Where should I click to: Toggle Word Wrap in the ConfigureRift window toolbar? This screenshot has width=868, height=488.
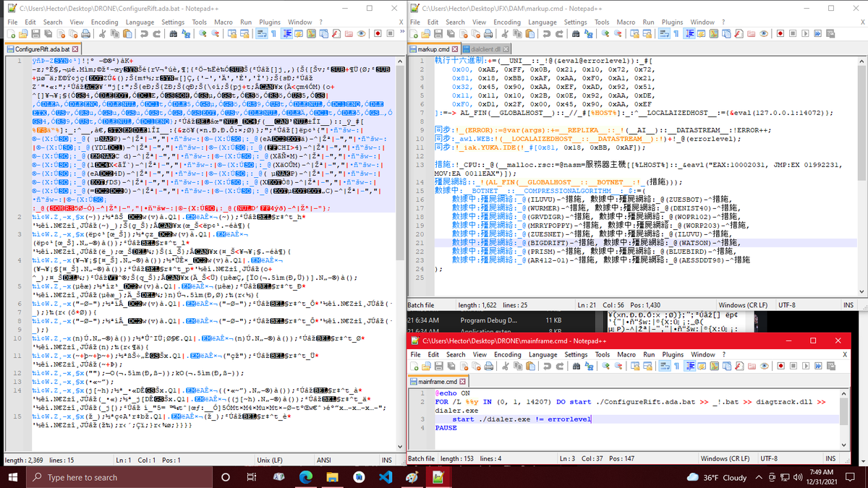point(261,33)
